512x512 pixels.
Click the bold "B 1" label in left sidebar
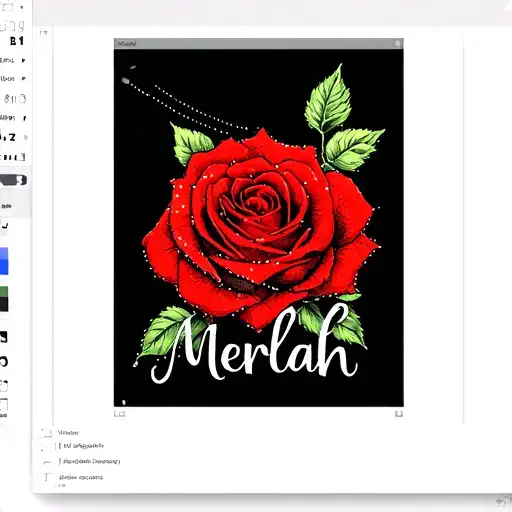pyautogui.click(x=17, y=41)
